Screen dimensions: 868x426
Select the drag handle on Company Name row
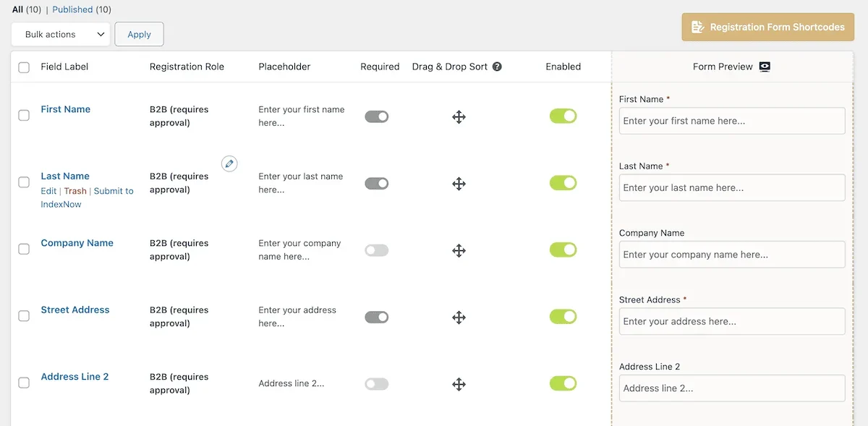459,250
